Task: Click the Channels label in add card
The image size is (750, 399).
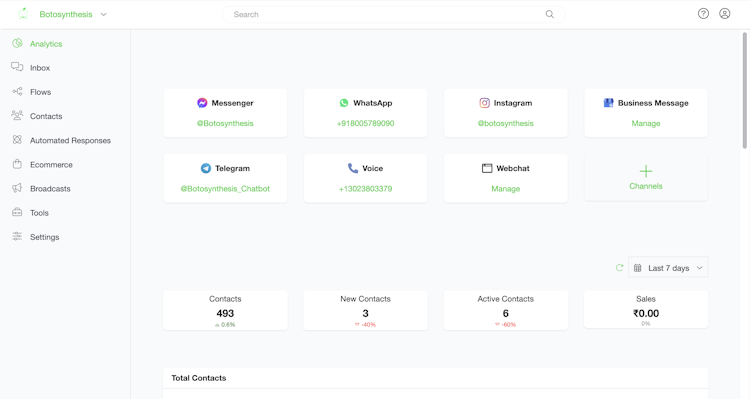Action: [x=646, y=186]
